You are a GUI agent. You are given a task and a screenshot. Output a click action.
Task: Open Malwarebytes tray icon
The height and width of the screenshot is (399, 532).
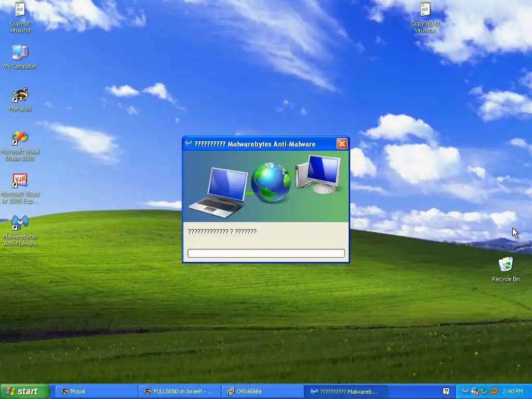pyautogui.click(x=465, y=391)
